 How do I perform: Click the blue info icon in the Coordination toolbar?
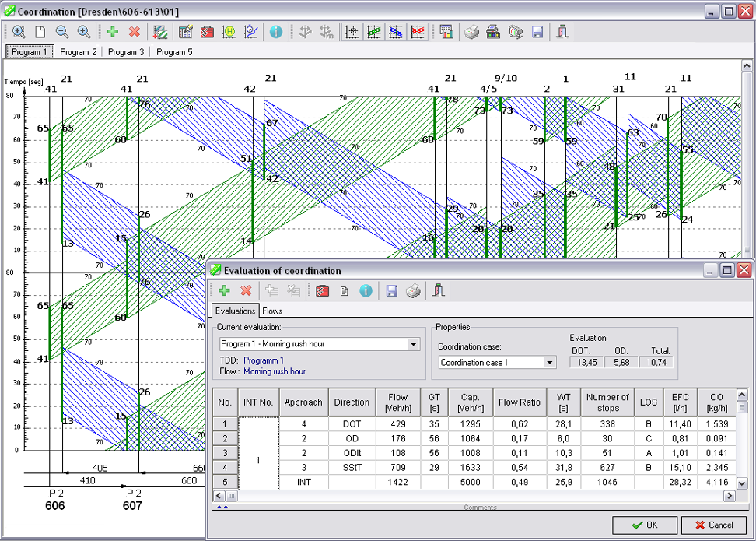(x=275, y=32)
